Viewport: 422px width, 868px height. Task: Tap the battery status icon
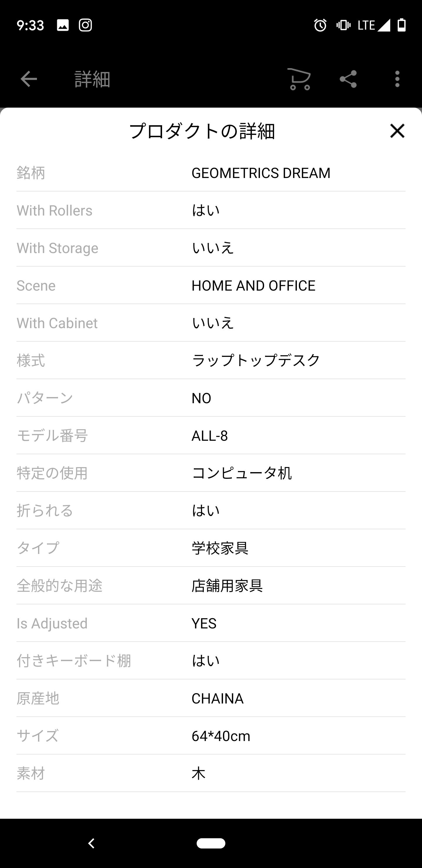tap(401, 25)
